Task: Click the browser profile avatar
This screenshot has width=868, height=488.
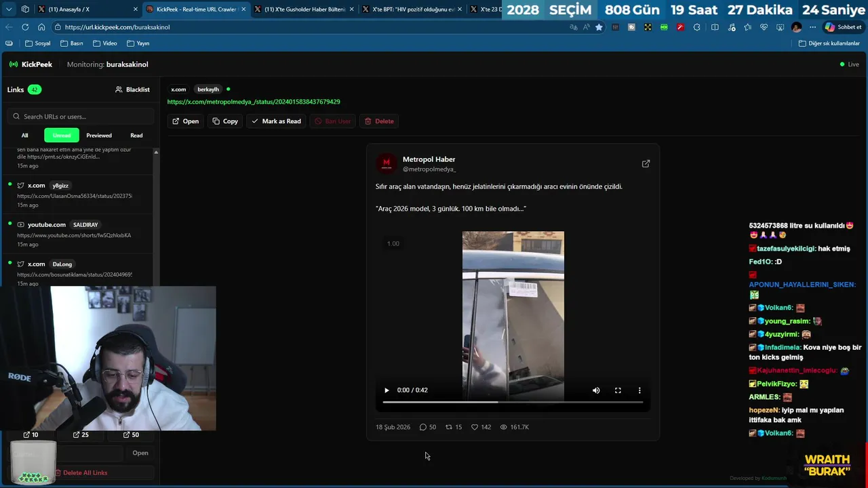Action: point(797,27)
